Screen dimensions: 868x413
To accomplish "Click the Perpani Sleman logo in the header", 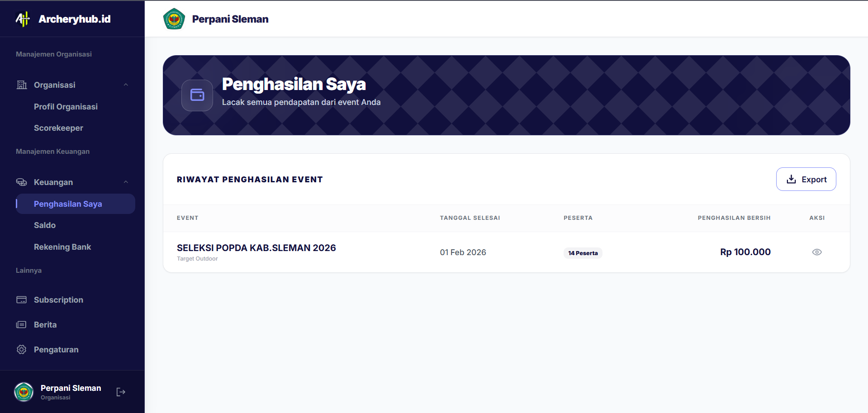I will tap(174, 19).
